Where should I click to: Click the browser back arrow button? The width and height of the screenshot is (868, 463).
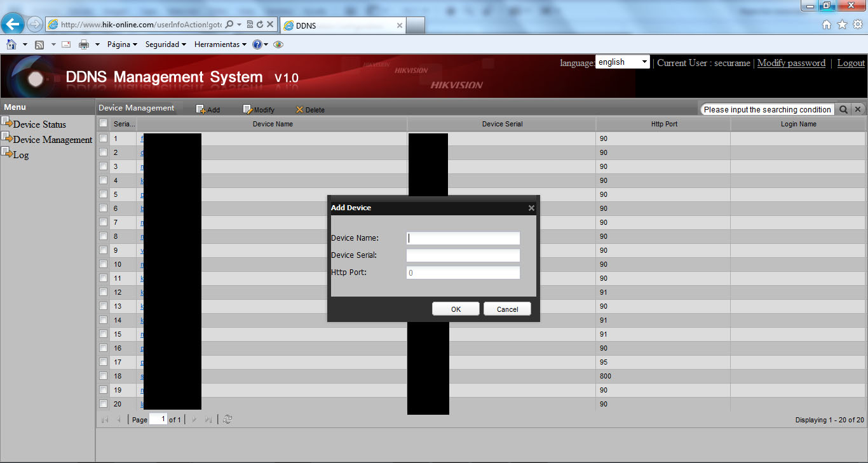13,24
